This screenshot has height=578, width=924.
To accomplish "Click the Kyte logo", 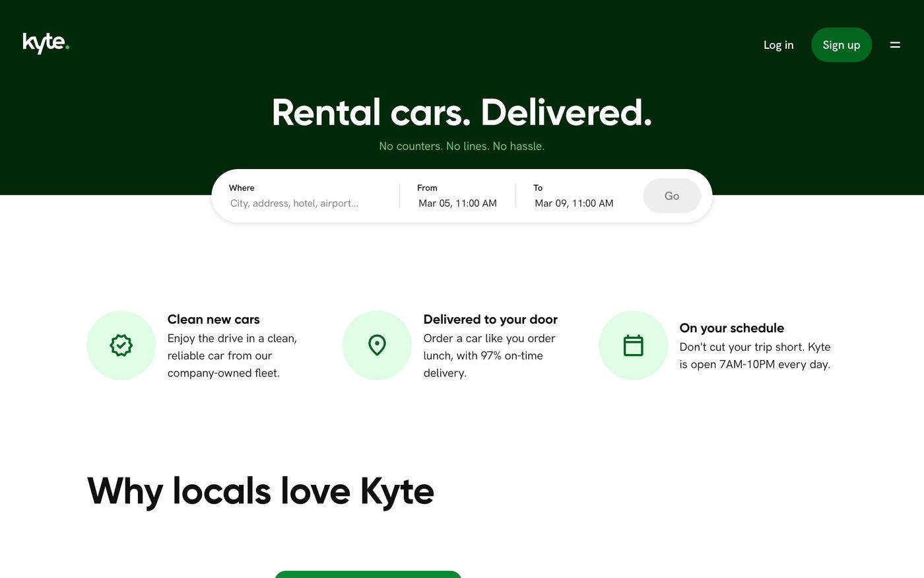I will [43, 43].
